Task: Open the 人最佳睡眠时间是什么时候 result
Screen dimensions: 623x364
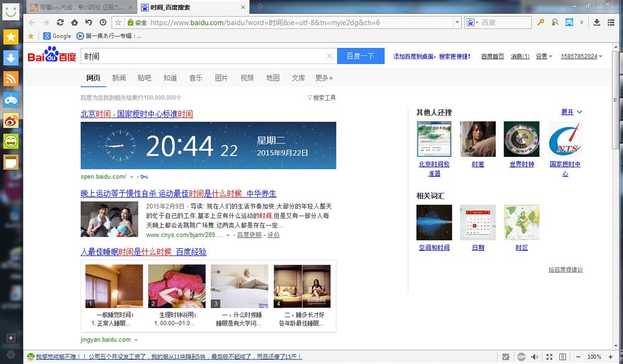Action: (143, 251)
